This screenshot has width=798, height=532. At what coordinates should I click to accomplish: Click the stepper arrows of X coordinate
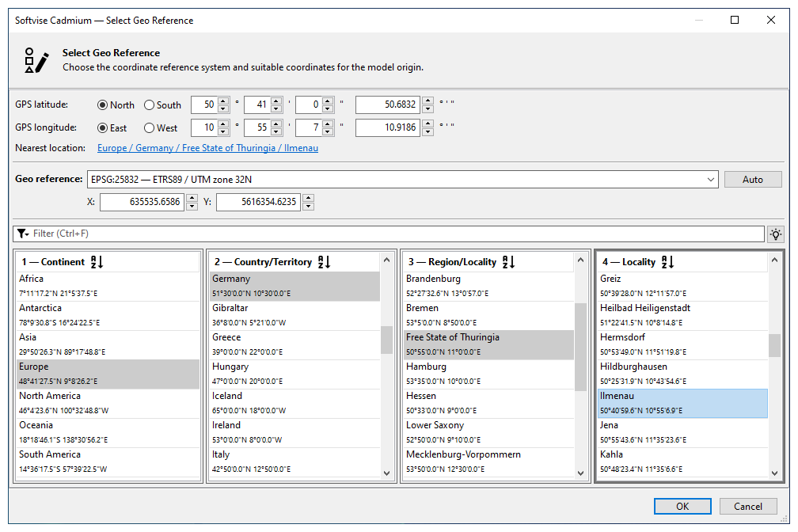point(192,202)
